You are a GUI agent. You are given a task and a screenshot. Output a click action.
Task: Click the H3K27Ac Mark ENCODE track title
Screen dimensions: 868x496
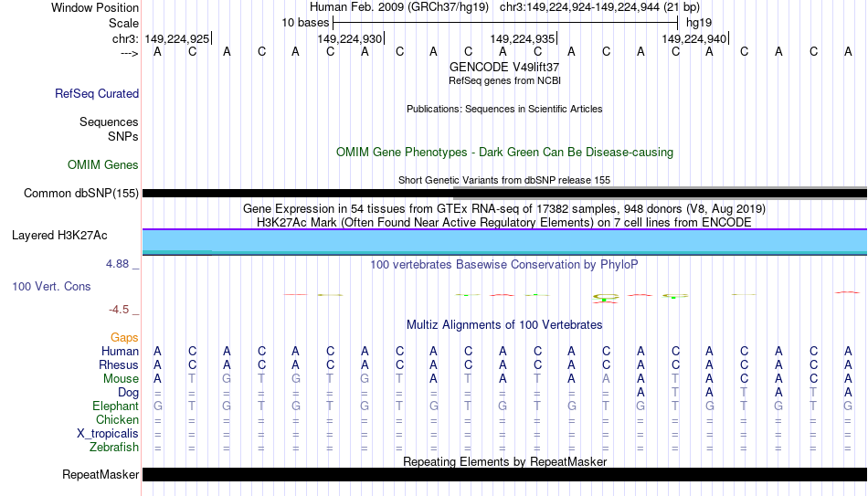pyautogui.click(x=504, y=223)
